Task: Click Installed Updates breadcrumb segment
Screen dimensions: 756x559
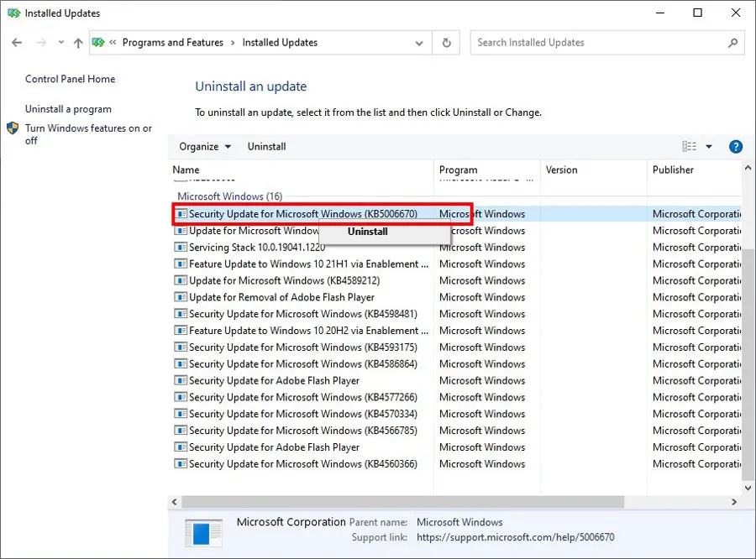Action: (x=280, y=43)
